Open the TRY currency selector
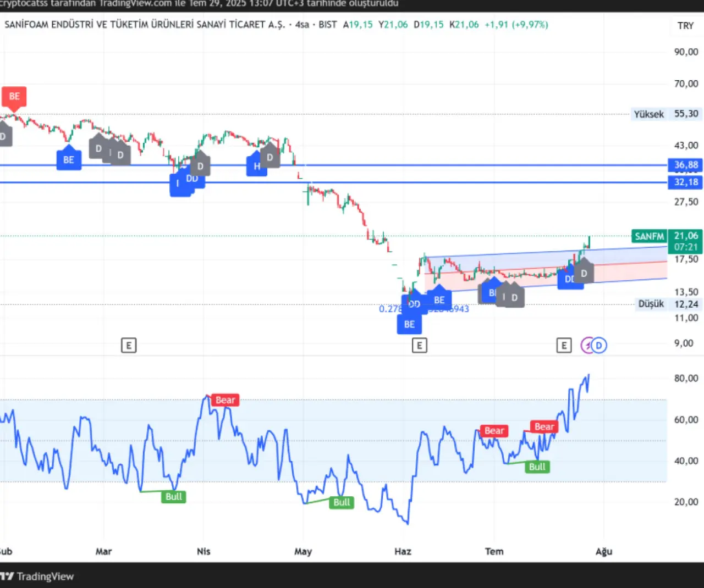Screen dimensions: 704x588 685,26
